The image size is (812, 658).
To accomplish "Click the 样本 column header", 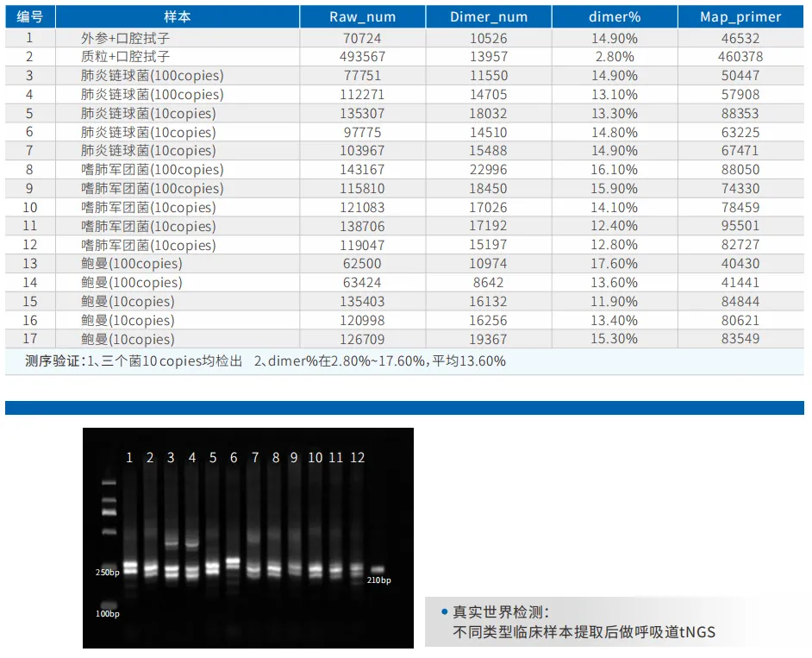I will tap(178, 16).
